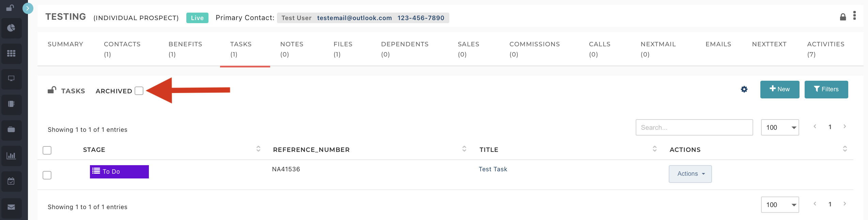Image resolution: width=868 pixels, height=220 pixels.
Task: Open the top page size 100 dropdown
Action: point(780,127)
